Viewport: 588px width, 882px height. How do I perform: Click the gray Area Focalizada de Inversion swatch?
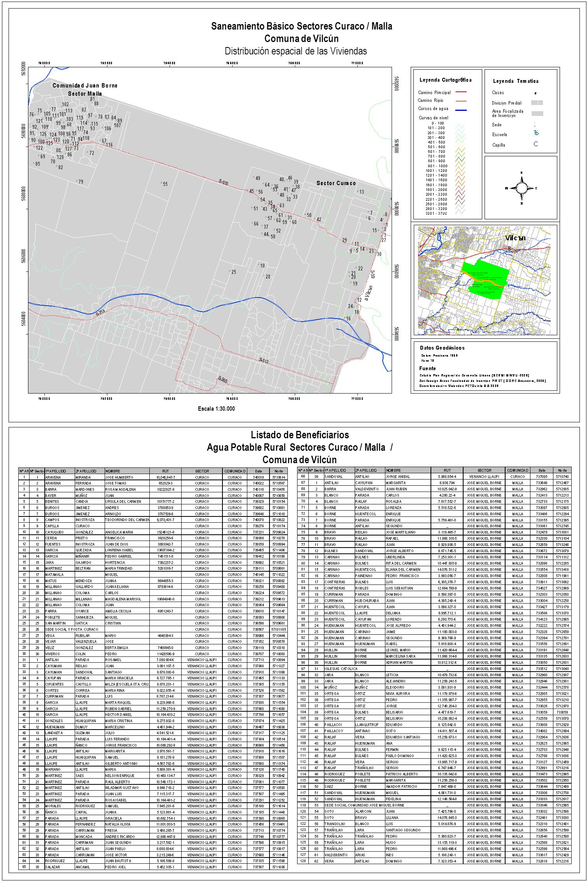pos(537,114)
